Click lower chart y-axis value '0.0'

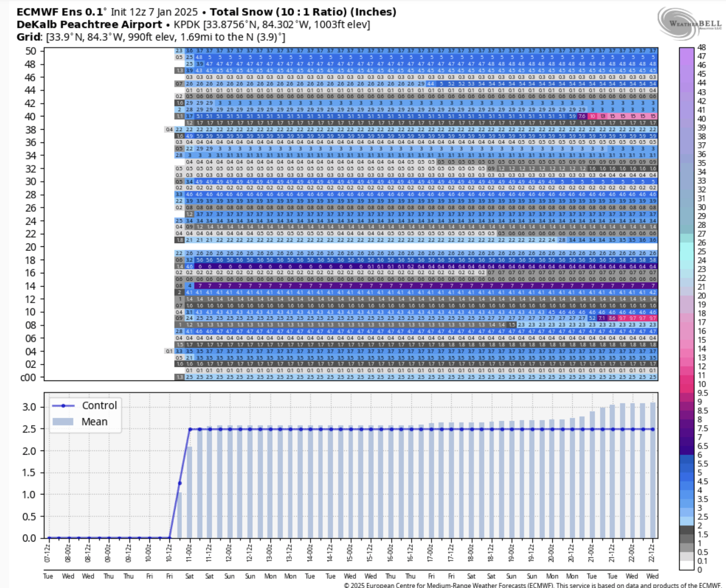29,538
